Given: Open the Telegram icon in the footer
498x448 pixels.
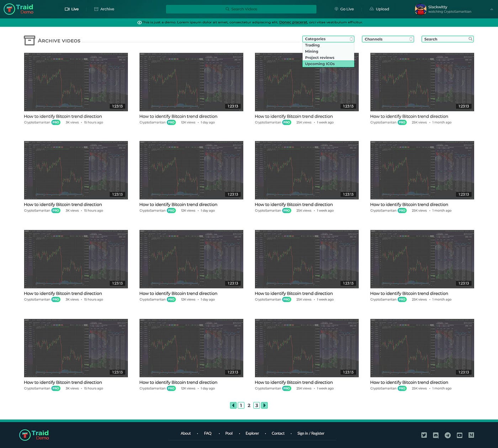Looking at the screenshot, I should pyautogui.click(x=448, y=435).
